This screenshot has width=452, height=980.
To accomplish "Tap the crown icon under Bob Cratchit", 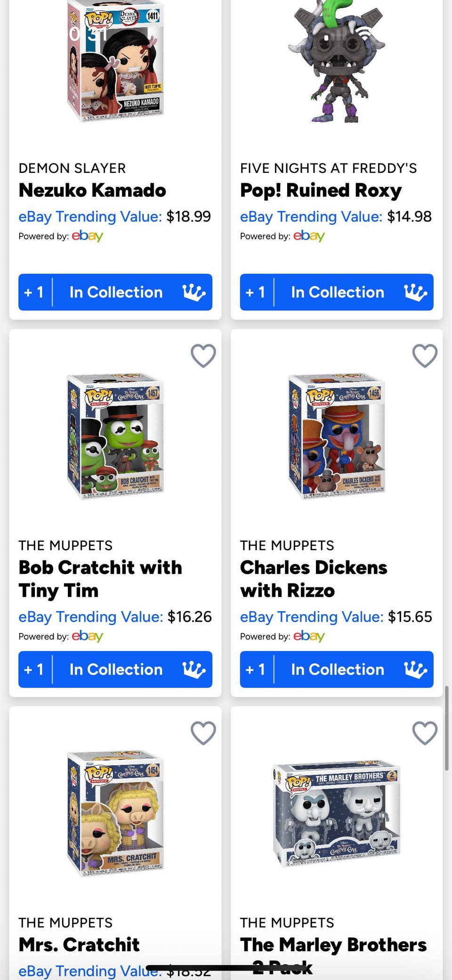I will [x=194, y=670].
